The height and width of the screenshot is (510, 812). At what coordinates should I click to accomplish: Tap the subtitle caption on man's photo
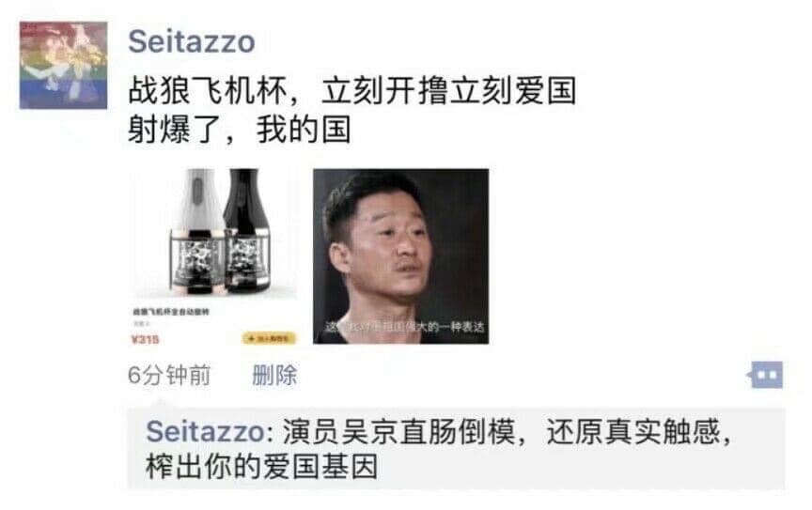pos(404,327)
